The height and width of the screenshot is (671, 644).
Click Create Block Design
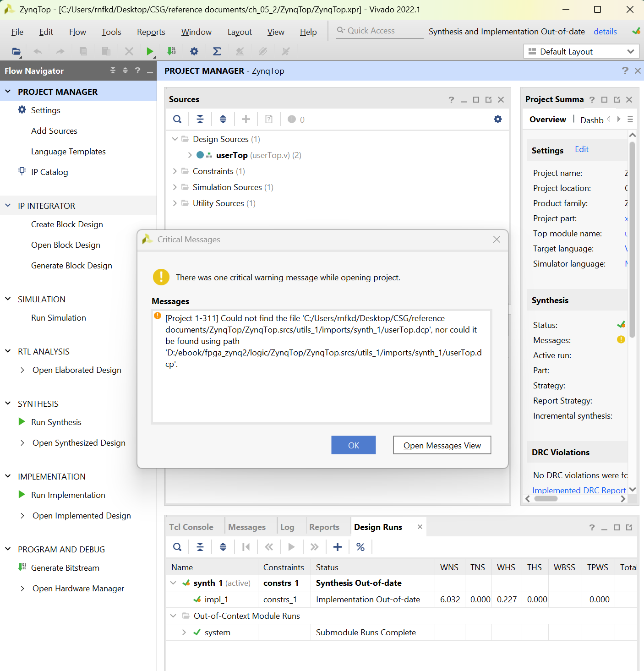[67, 224]
